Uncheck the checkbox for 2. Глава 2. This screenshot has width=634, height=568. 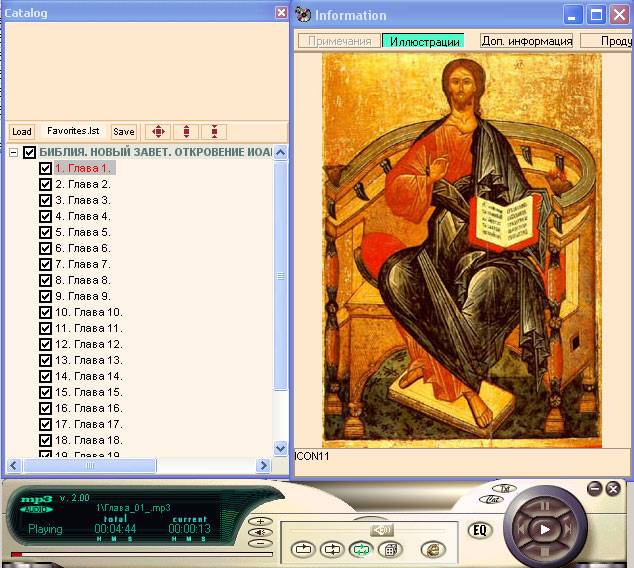tap(45, 184)
